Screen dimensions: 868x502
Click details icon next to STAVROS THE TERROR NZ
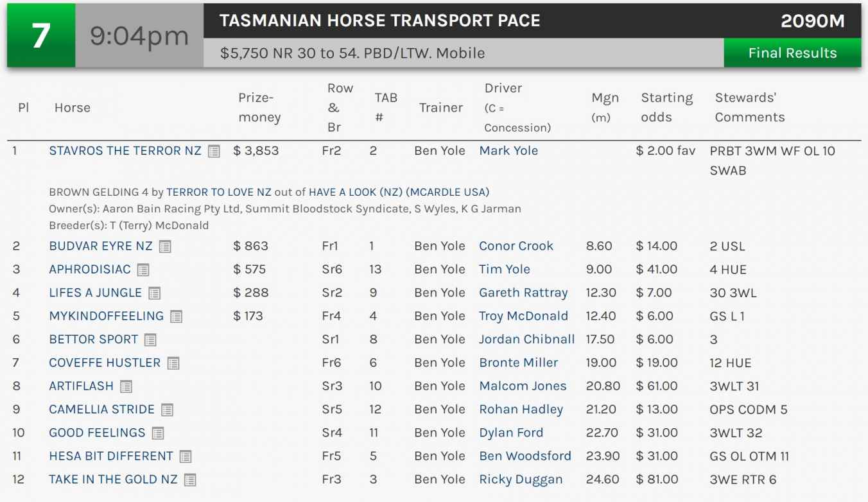coord(214,151)
